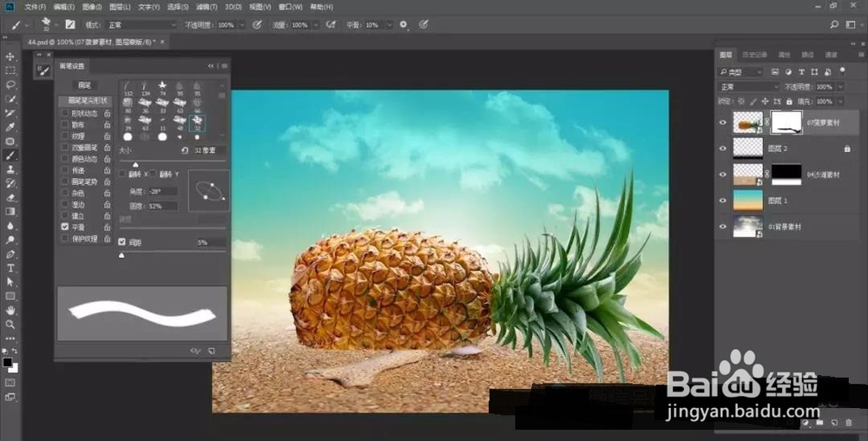Open the 滤镜(T) menu
Image resolution: width=868 pixels, height=441 pixels.
(x=207, y=7)
